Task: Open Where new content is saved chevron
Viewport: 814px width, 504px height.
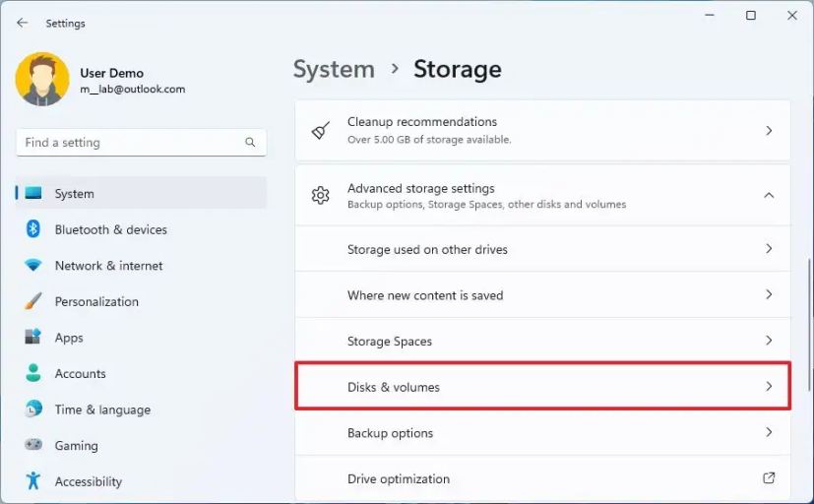Action: pyautogui.click(x=769, y=294)
